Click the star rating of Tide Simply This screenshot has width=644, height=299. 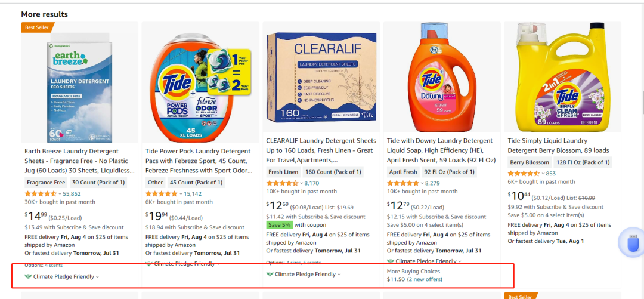524,174
